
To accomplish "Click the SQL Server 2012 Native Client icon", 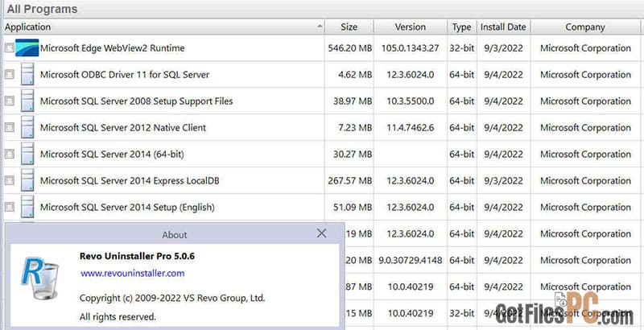I will point(27,128).
